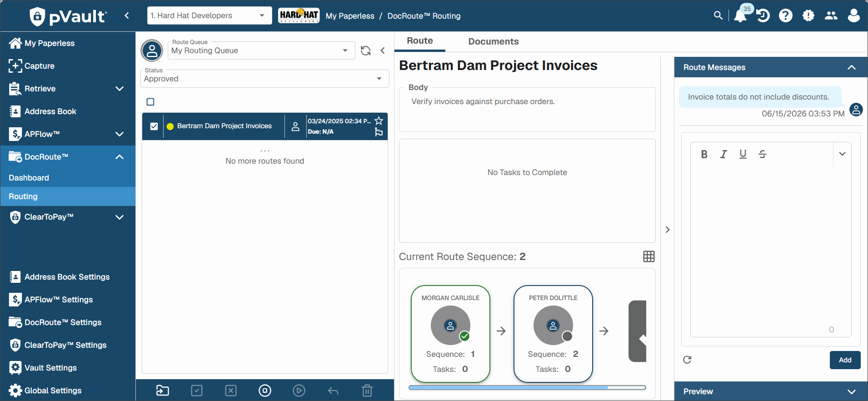
Task: Expand the message editor toolbar options
Action: (x=842, y=154)
